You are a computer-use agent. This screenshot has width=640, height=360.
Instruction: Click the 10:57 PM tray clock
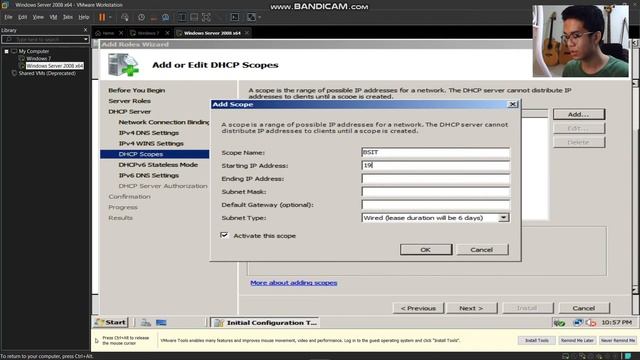click(x=616, y=322)
